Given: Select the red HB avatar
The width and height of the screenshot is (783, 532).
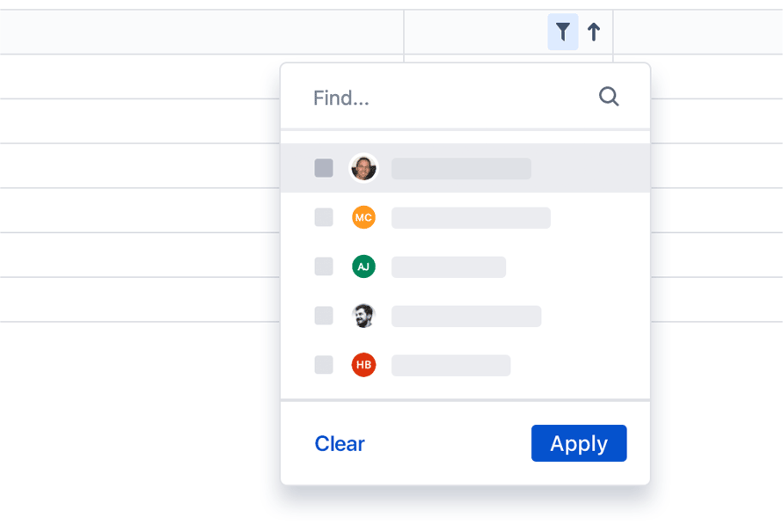Looking at the screenshot, I should pyautogui.click(x=363, y=365).
